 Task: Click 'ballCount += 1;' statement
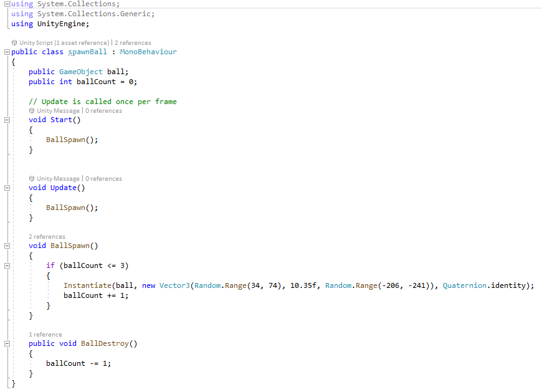coord(96,295)
